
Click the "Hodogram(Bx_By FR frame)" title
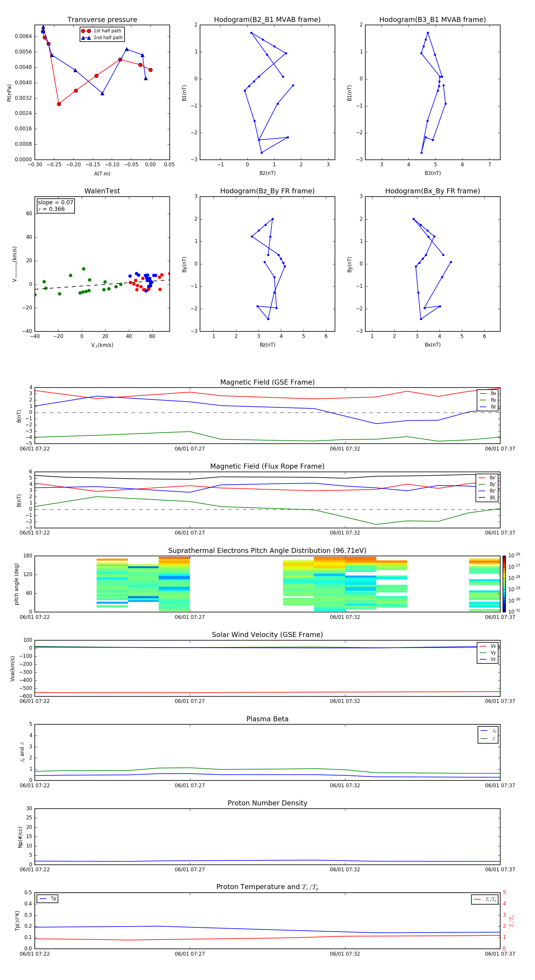432,191
